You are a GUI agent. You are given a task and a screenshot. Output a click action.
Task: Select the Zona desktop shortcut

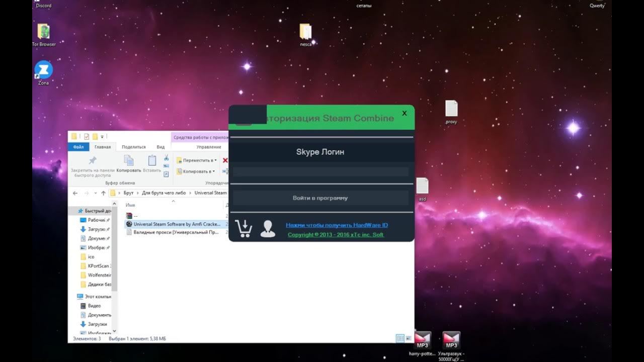pos(44,73)
